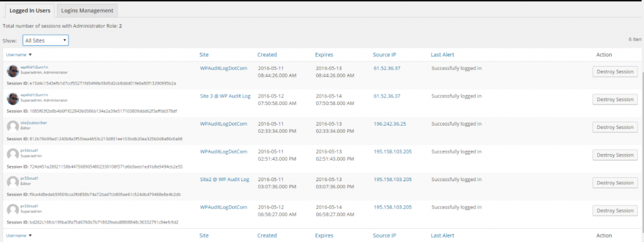Screen dimensions: 644x242
Task: Open WPAuditLogDotCom site link in 08:44:26 AM row
Action: coord(224,68)
